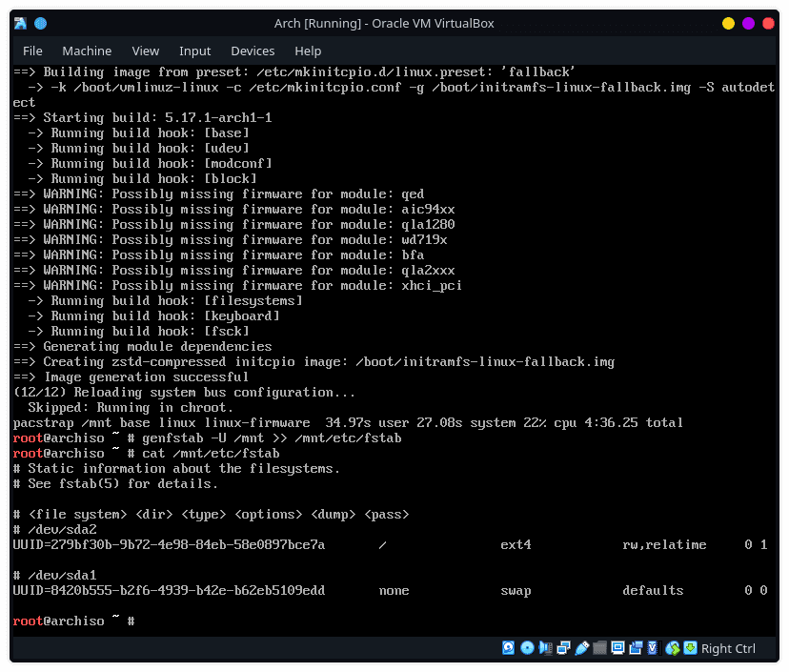The width and height of the screenshot is (789, 672).
Task: Click the '# /dev/sda1' comment line
Action: pyautogui.click(x=55, y=576)
